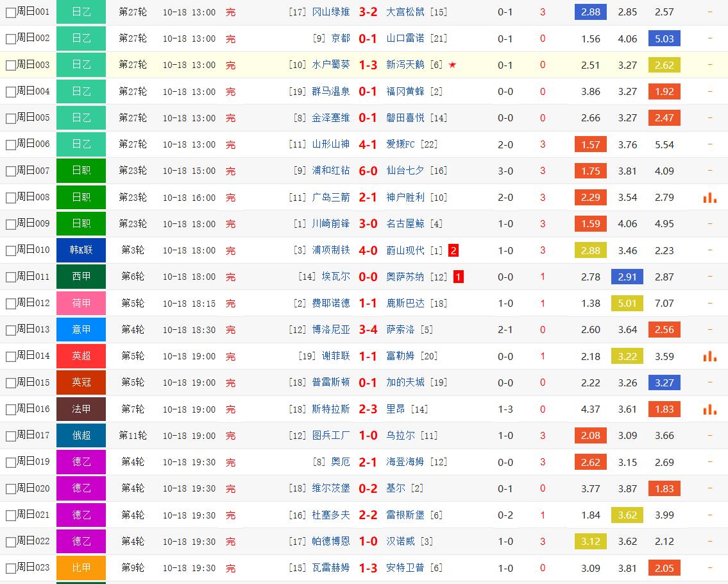Click the 俄超 league tag on row 周日017
The width and height of the screenshot is (728, 584).
pyautogui.click(x=81, y=435)
